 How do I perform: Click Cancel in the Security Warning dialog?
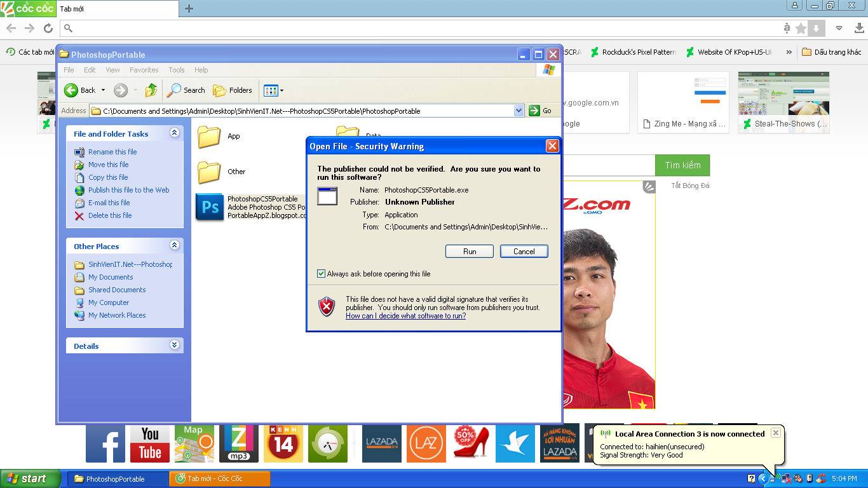(524, 252)
